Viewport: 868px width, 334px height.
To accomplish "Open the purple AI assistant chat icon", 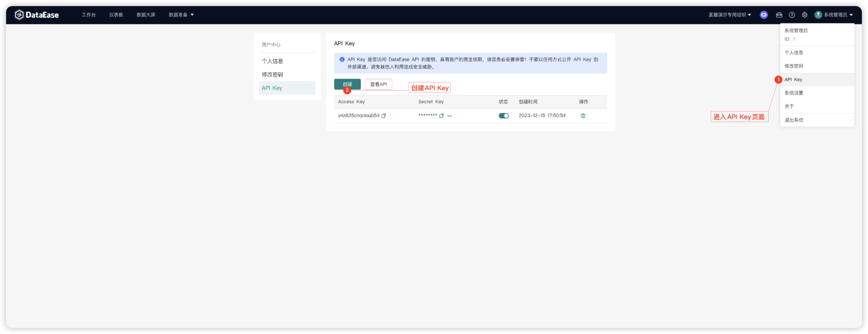I will click(x=764, y=15).
